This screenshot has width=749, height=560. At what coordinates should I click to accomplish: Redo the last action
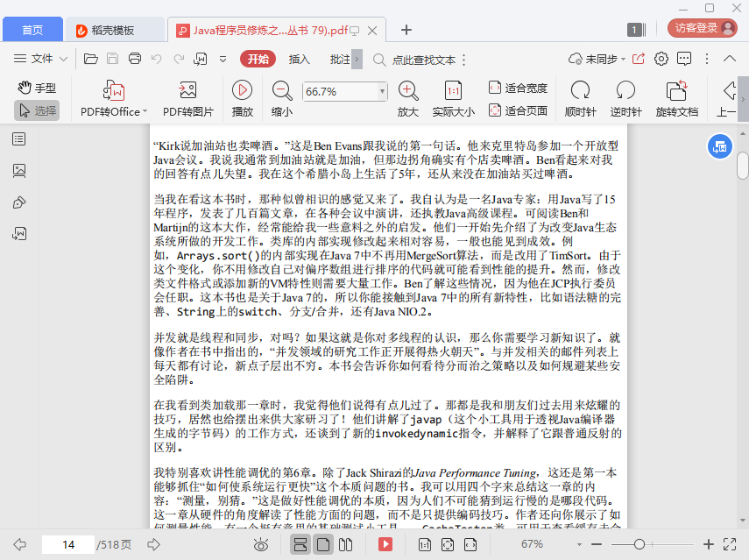coord(179,59)
